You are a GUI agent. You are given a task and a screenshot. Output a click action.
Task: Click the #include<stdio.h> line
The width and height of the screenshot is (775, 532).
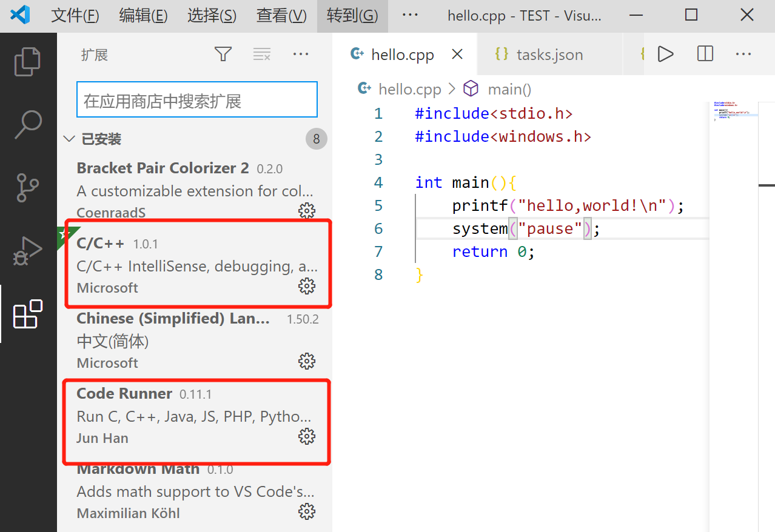[494, 113]
